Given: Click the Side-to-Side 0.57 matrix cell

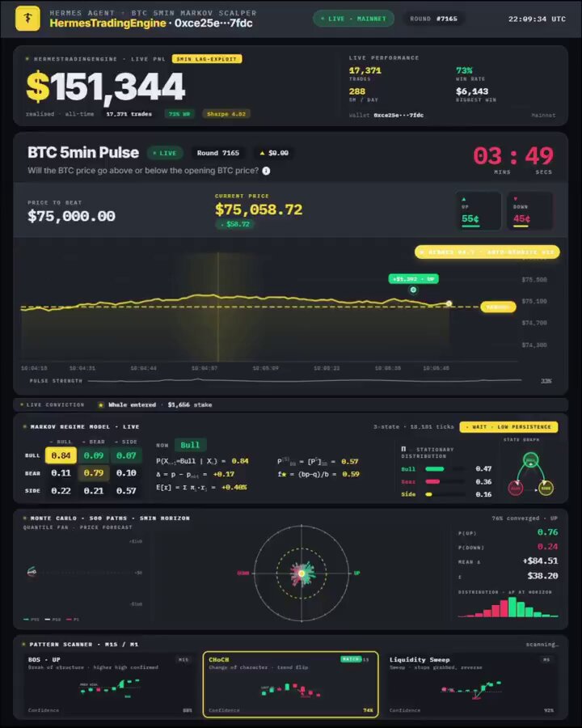Looking at the screenshot, I should coord(126,490).
